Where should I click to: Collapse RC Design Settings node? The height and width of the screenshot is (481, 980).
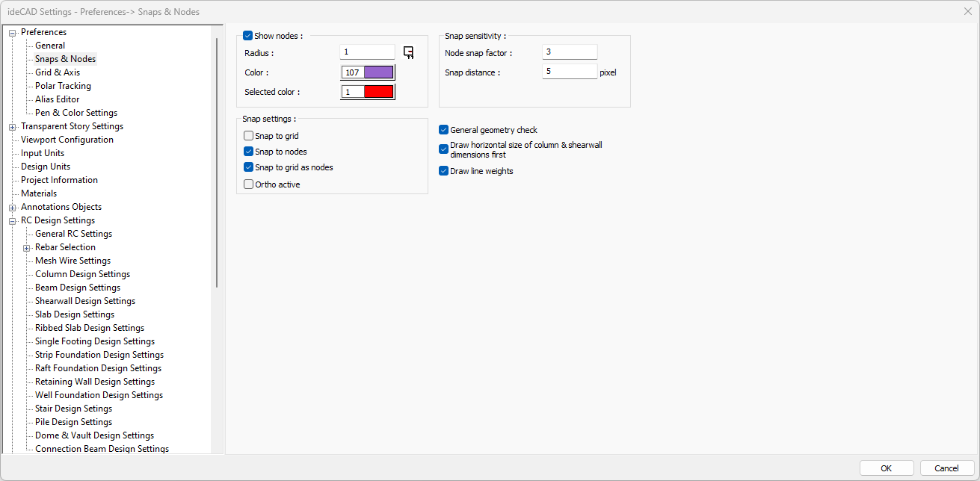(12, 220)
